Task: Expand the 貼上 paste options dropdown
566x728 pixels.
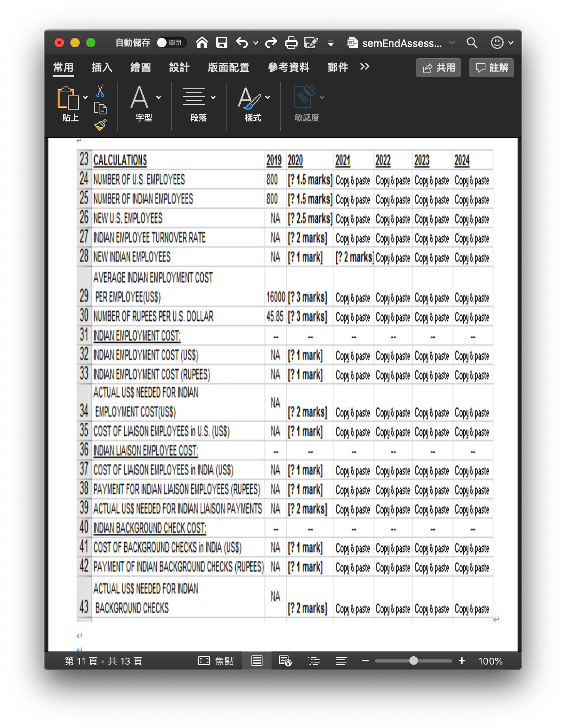Action: click(x=85, y=97)
